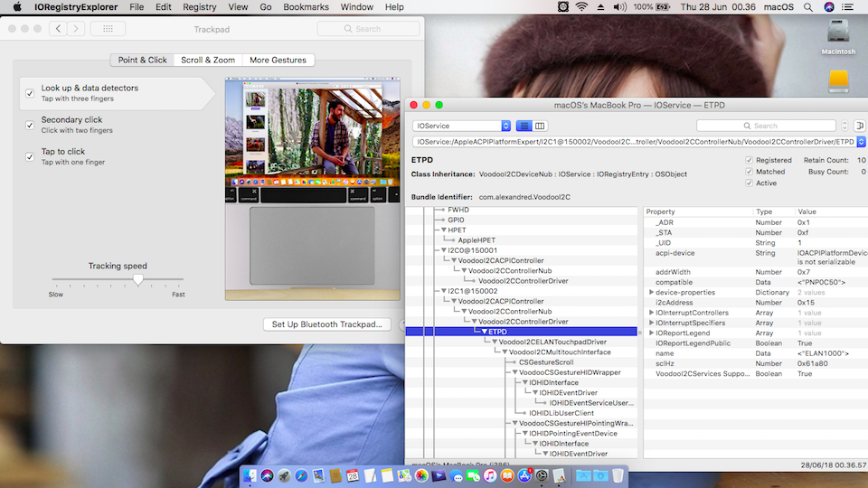The height and width of the screenshot is (488, 868).
Task: Uncheck Secondary click option
Action: (30, 124)
